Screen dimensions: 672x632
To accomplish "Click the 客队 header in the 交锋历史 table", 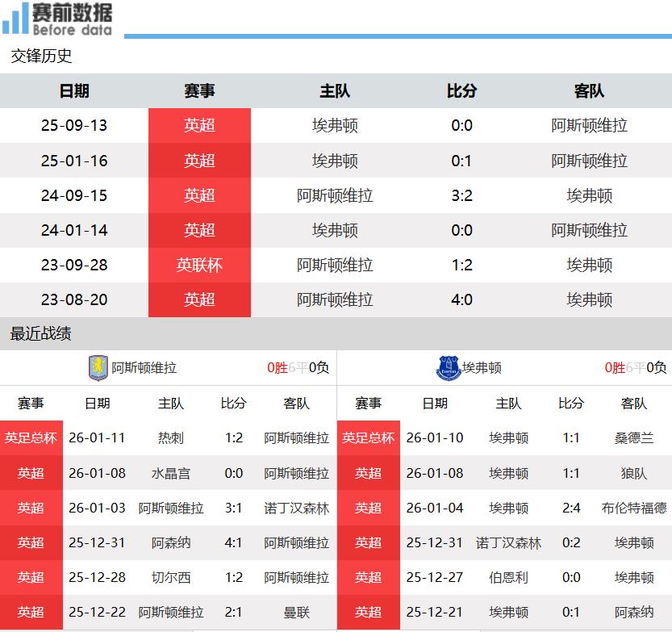I will click(x=589, y=91).
